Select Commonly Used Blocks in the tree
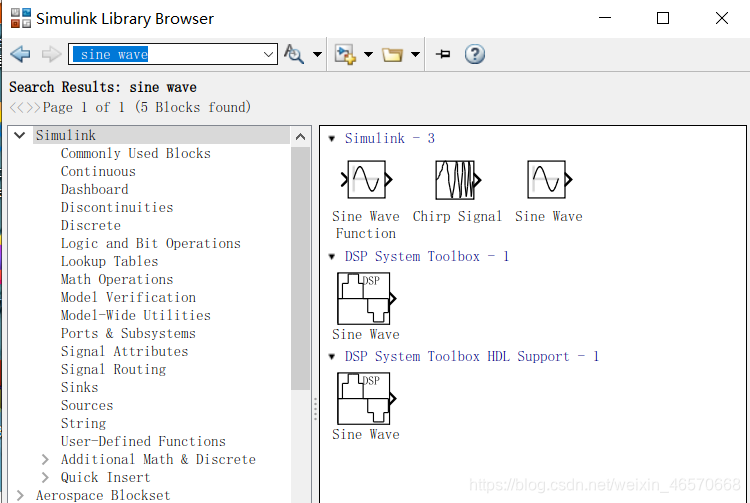The height and width of the screenshot is (503, 750). pos(136,153)
